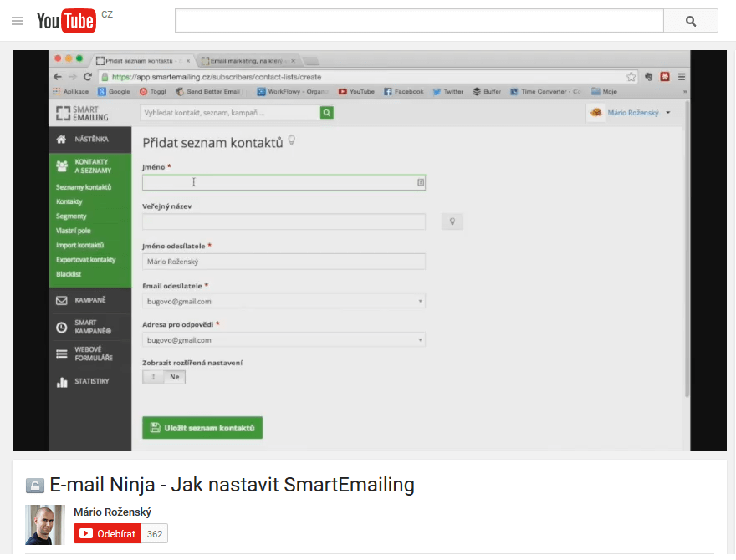Open the YouTube bookmark in bookmarks bar
Screen dimensions: 736x560
pyautogui.click(x=356, y=91)
